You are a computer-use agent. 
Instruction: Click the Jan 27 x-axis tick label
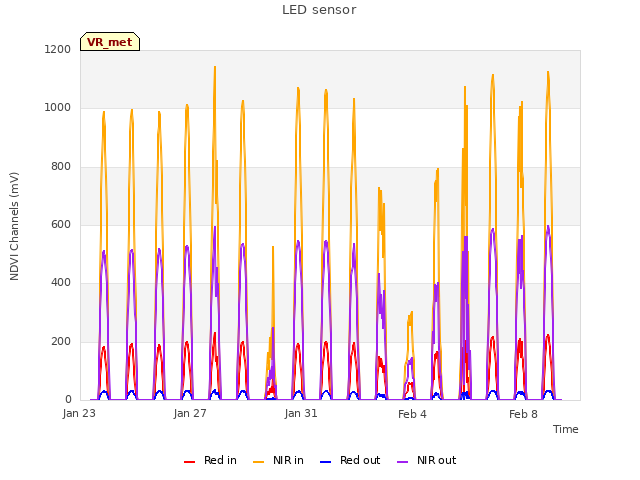pos(190,413)
